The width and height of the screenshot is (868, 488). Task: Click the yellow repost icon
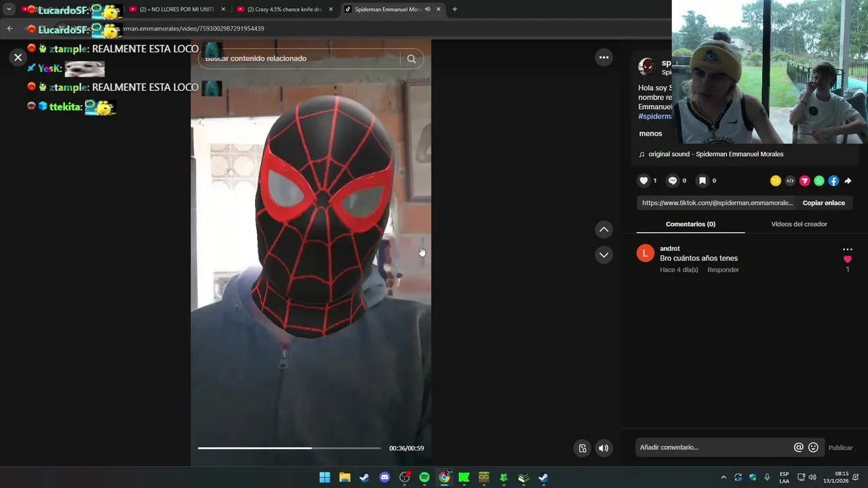(x=776, y=181)
